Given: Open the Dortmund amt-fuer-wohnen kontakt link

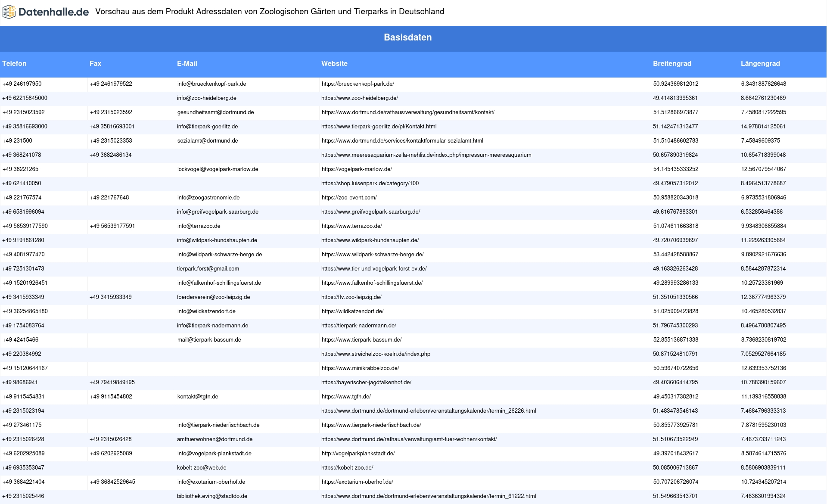Looking at the screenshot, I should pyautogui.click(x=409, y=439).
